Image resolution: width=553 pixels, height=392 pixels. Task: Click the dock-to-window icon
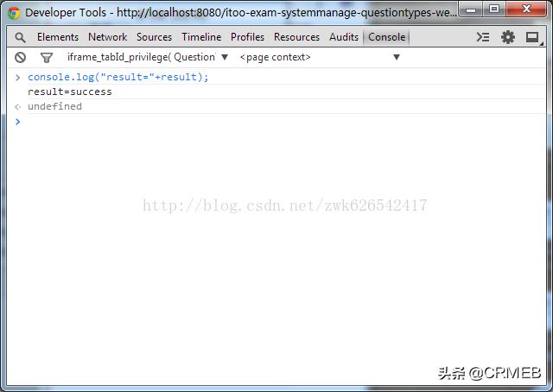tap(532, 37)
